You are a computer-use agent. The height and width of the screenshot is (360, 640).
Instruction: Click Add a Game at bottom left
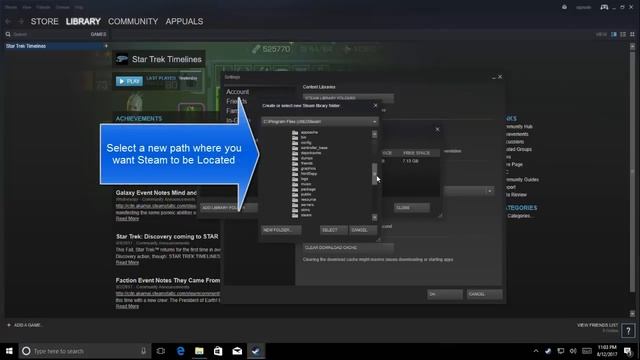(x=25, y=325)
